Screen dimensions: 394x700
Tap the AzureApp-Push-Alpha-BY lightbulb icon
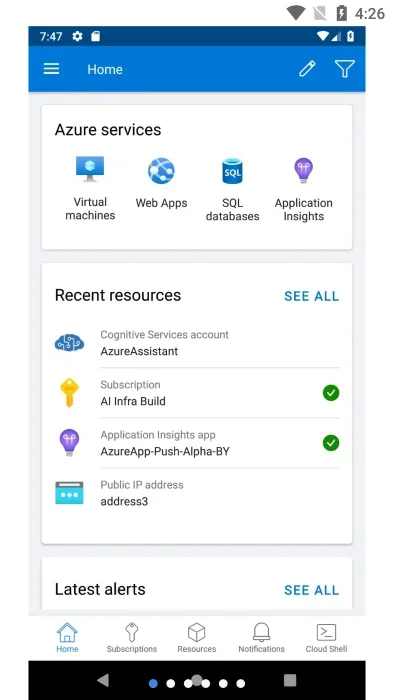(x=69, y=442)
